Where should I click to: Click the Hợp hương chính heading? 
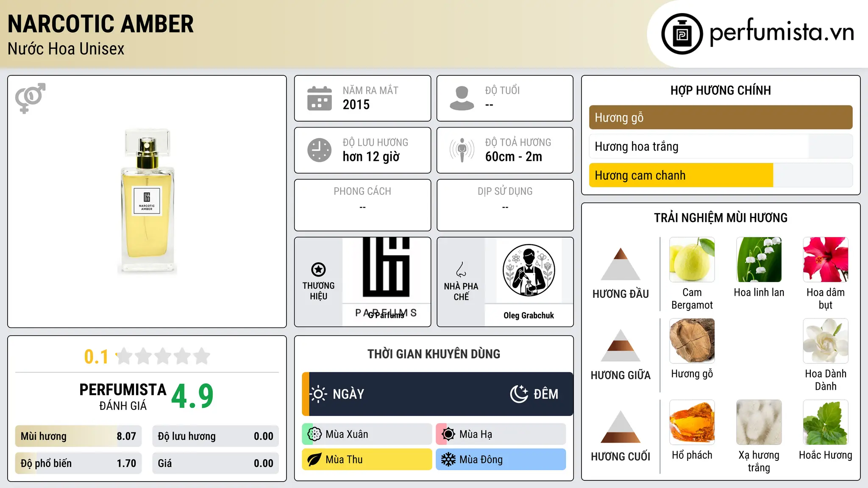click(x=721, y=90)
